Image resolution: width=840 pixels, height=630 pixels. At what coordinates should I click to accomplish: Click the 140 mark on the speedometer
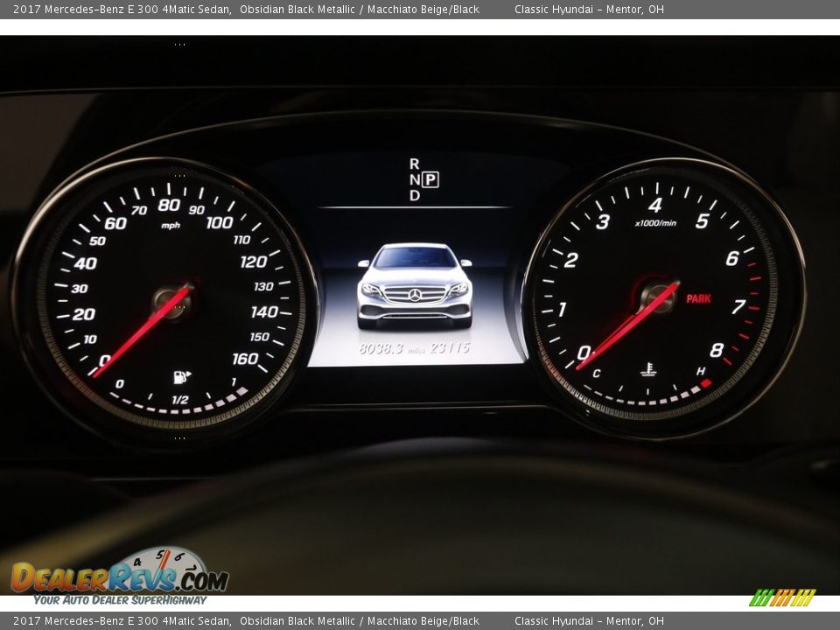pyautogui.click(x=264, y=311)
